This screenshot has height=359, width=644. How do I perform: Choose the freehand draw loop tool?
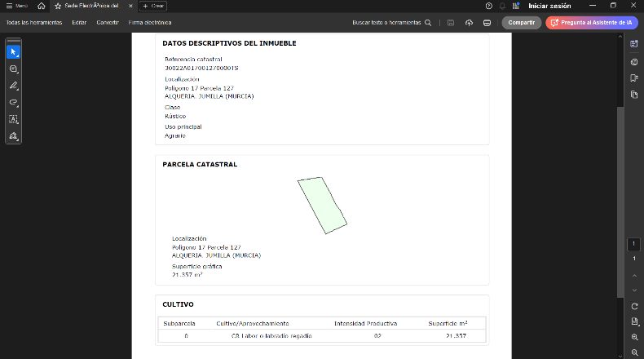tap(14, 102)
